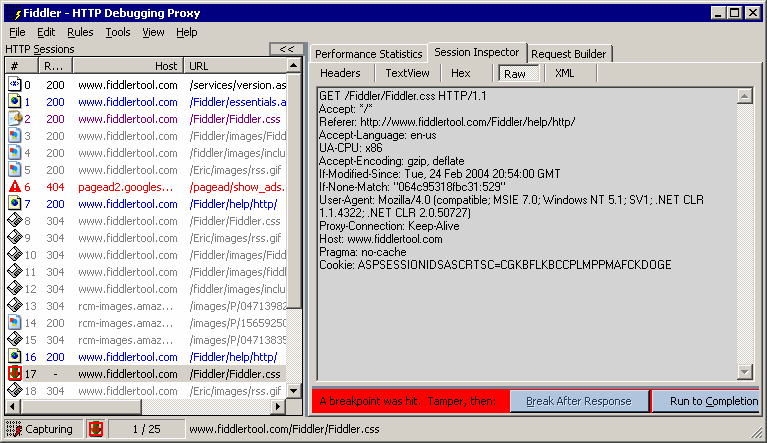Click the User-Agent line in raw request
This screenshot has width=767, height=443.
(x=511, y=206)
